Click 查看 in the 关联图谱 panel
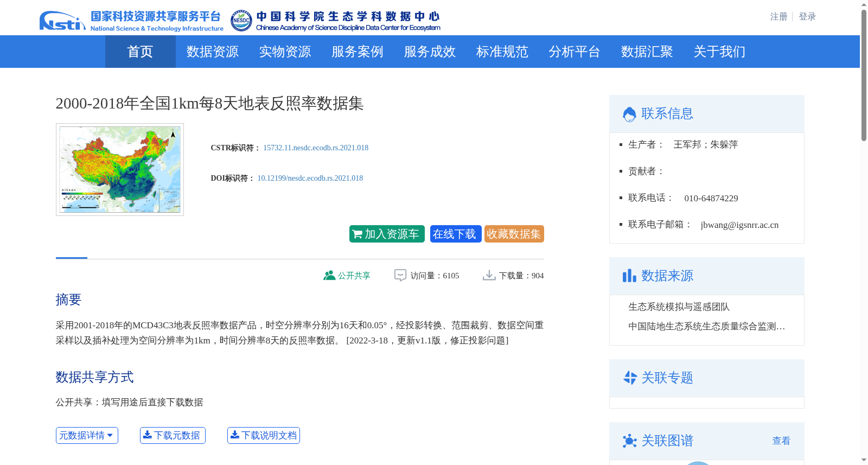 pos(781,441)
